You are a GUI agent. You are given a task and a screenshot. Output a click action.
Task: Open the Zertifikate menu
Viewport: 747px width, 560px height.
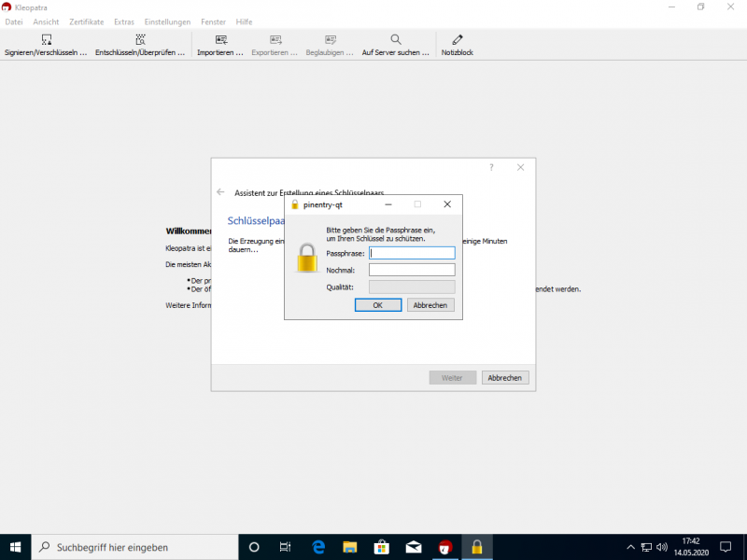click(x=86, y=21)
